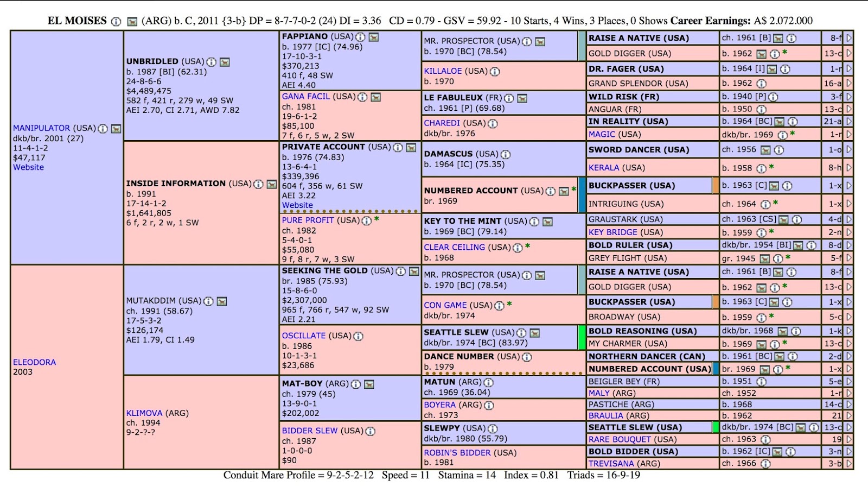Click the info icon beside EL MOISES
Image resolution: width=868 pixels, height=486 pixels.
116,22
